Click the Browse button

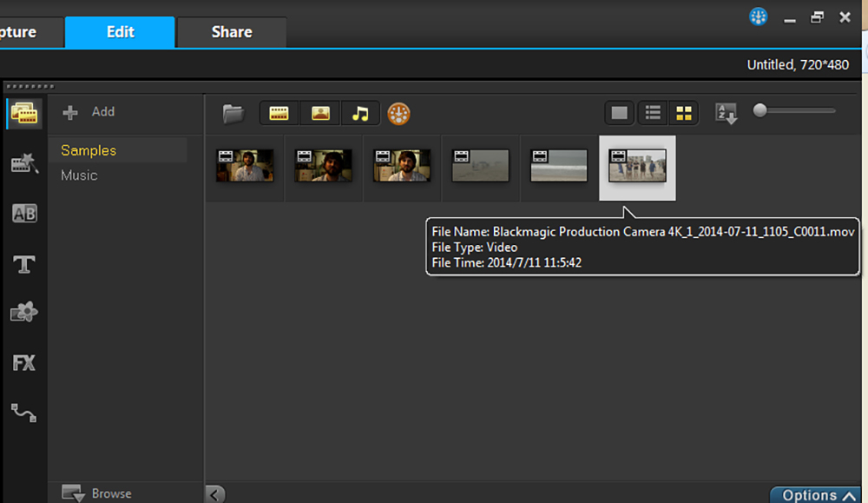(x=97, y=493)
